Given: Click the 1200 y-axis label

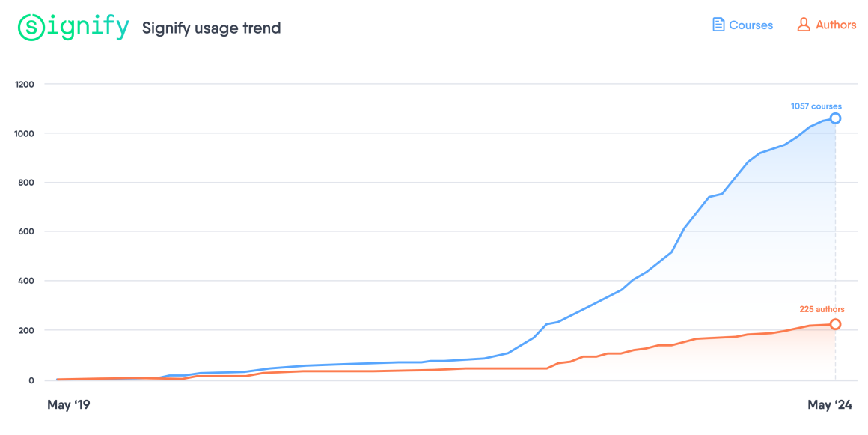Looking at the screenshot, I should (x=25, y=84).
